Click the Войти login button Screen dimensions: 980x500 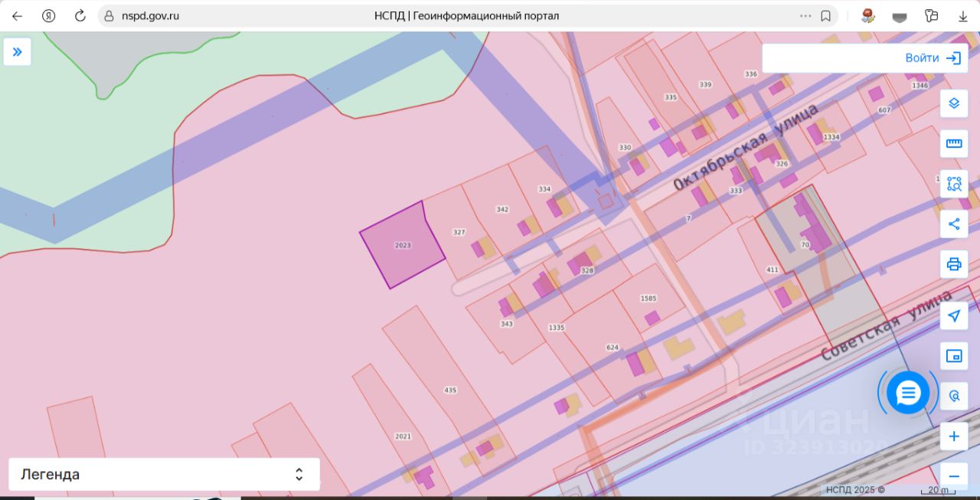coord(933,57)
